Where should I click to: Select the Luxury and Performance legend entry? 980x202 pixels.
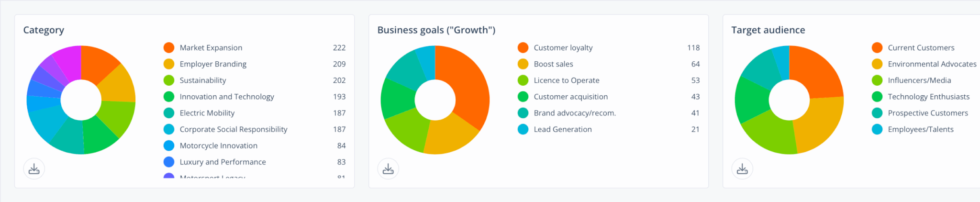[223, 162]
